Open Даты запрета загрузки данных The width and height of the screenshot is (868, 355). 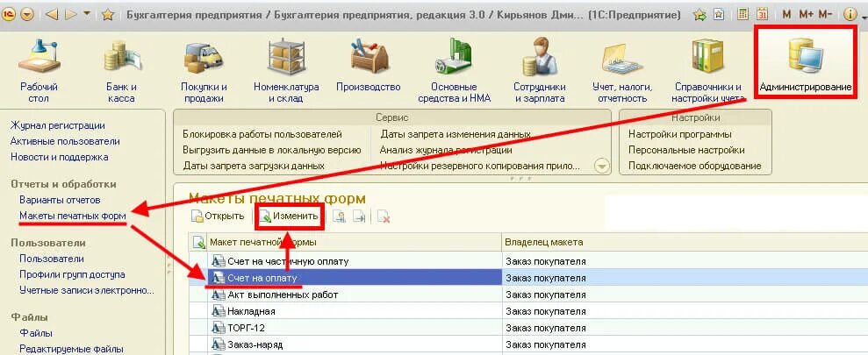coord(254,166)
